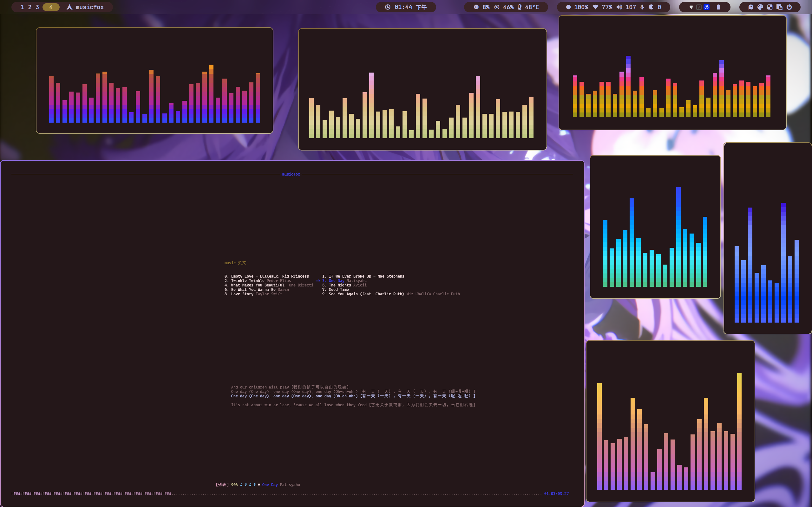
Task: Switch to workspace 1
Action: 22,7
